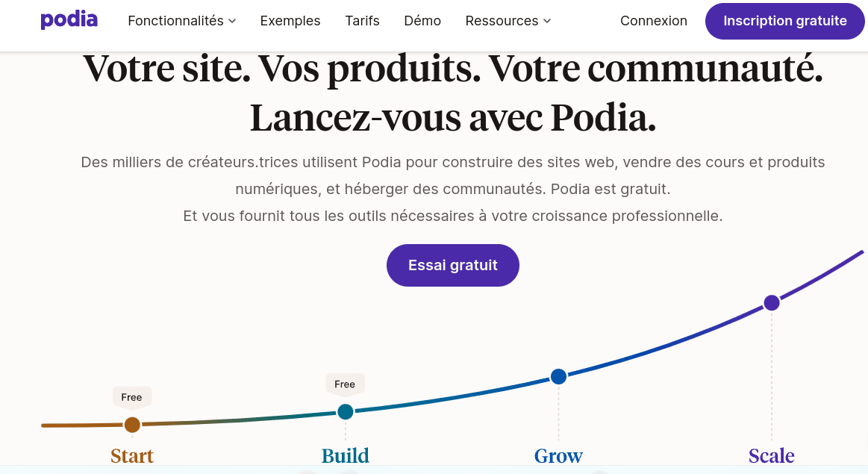868x474 pixels.
Task: Select the Start milestone dot on the curve
Action: [132, 425]
